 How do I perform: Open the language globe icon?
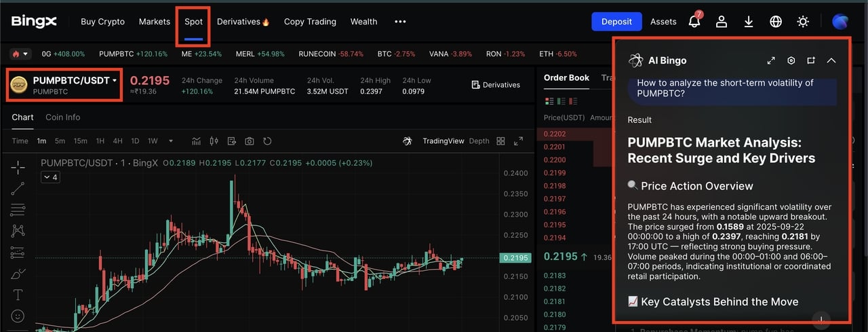click(x=776, y=22)
